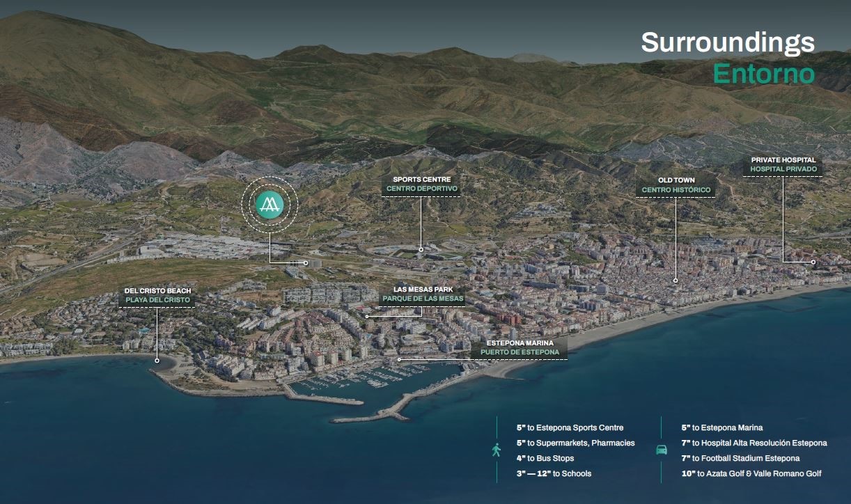Viewport: 851px width, 504px height.
Task: Click the circular development logo marker
Action: pyautogui.click(x=270, y=203)
